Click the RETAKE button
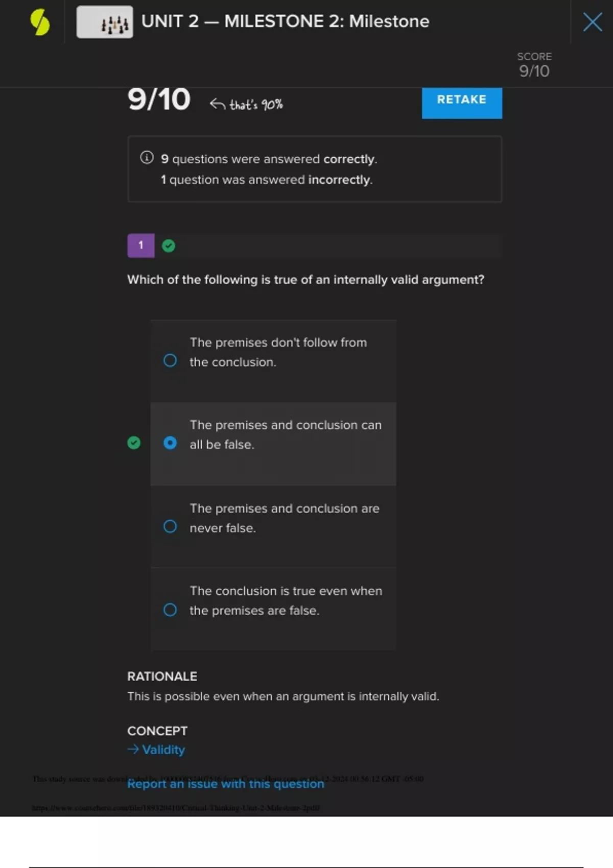This screenshot has height=868, width=613. (461, 101)
